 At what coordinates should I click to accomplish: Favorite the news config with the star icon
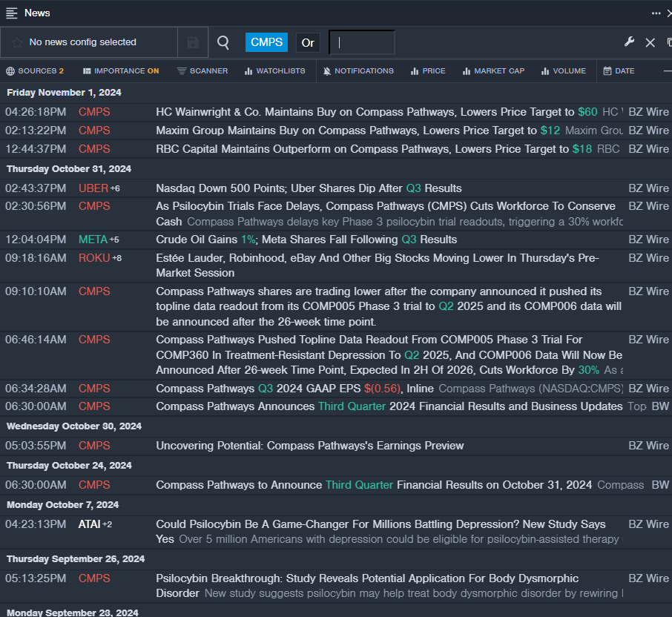(16, 43)
